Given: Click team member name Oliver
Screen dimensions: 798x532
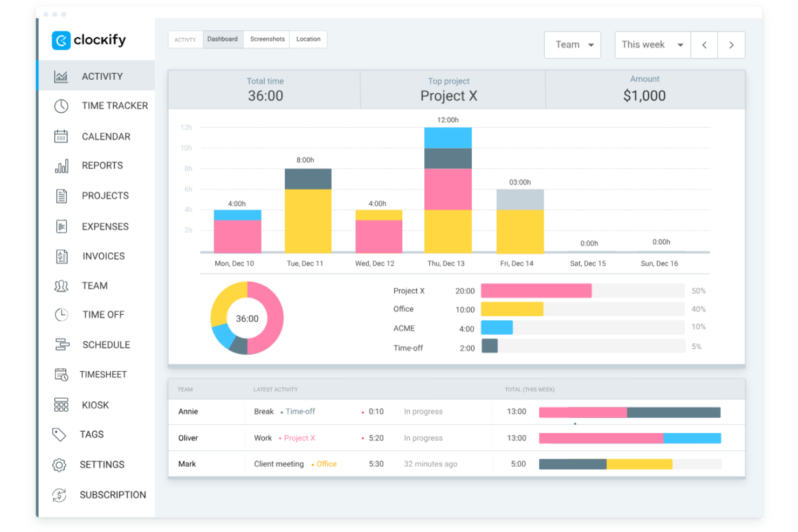Looking at the screenshot, I should 188,438.
